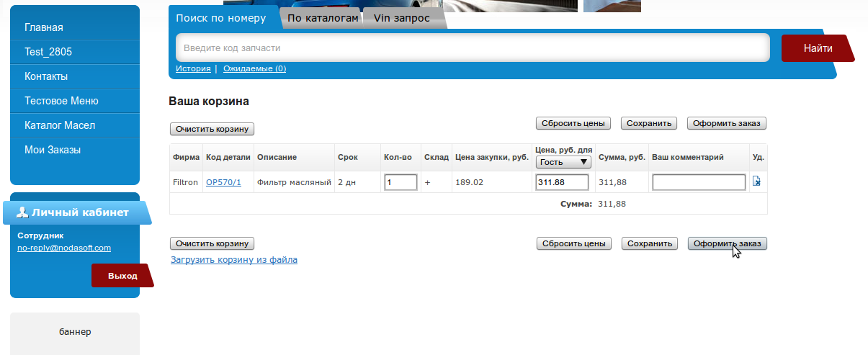Click the delete item icon in cart row
The height and width of the screenshot is (355, 868).
756,182
